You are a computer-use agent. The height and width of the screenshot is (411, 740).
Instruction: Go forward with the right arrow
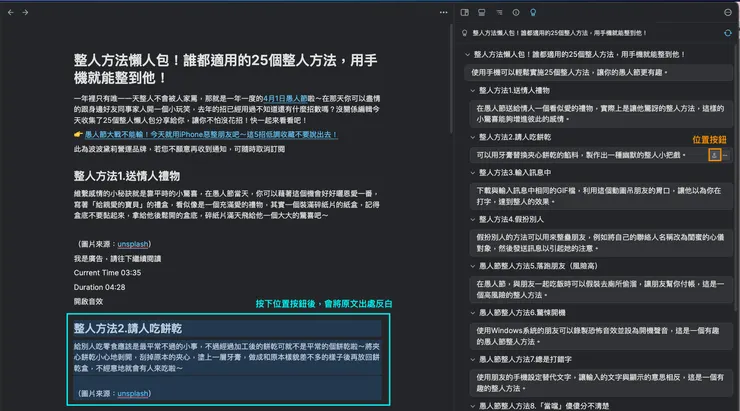(x=25, y=12)
